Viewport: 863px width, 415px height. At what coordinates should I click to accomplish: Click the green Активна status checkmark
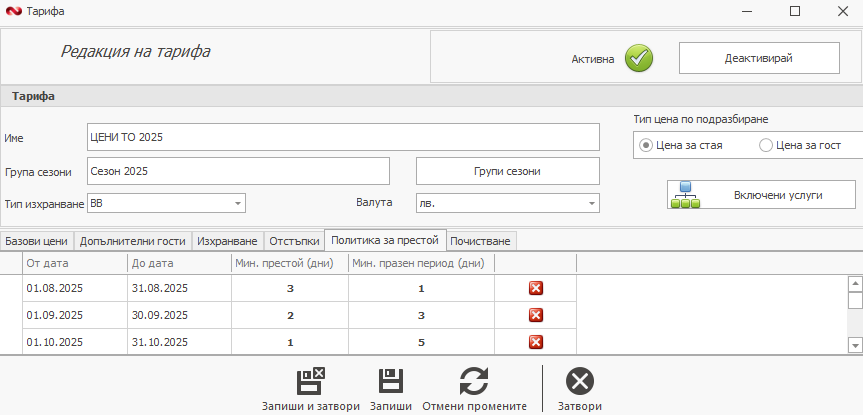coord(639,59)
